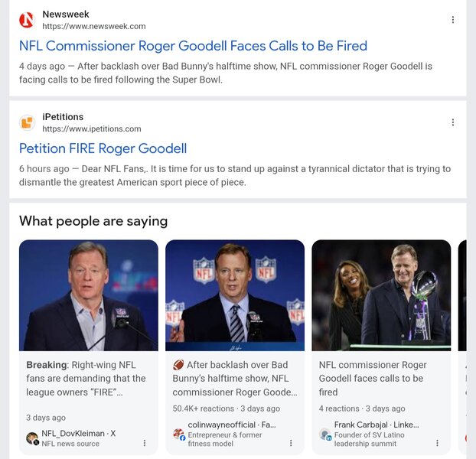The image size is (476, 459).
Task: Open Roger Goodell press conference thumbnail, first card
Action: (89, 295)
